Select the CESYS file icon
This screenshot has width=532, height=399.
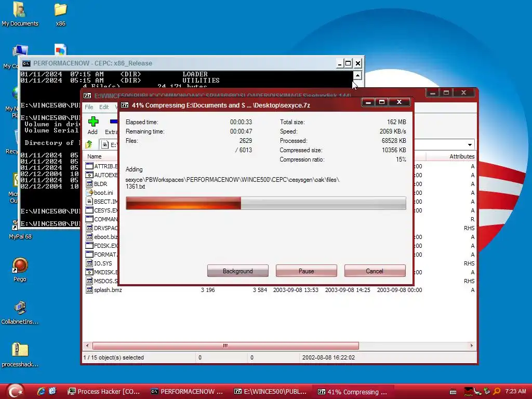pyautogui.click(x=89, y=210)
